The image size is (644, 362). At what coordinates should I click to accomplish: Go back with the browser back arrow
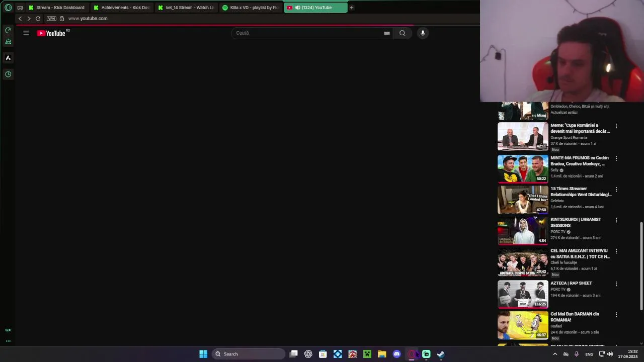20,19
